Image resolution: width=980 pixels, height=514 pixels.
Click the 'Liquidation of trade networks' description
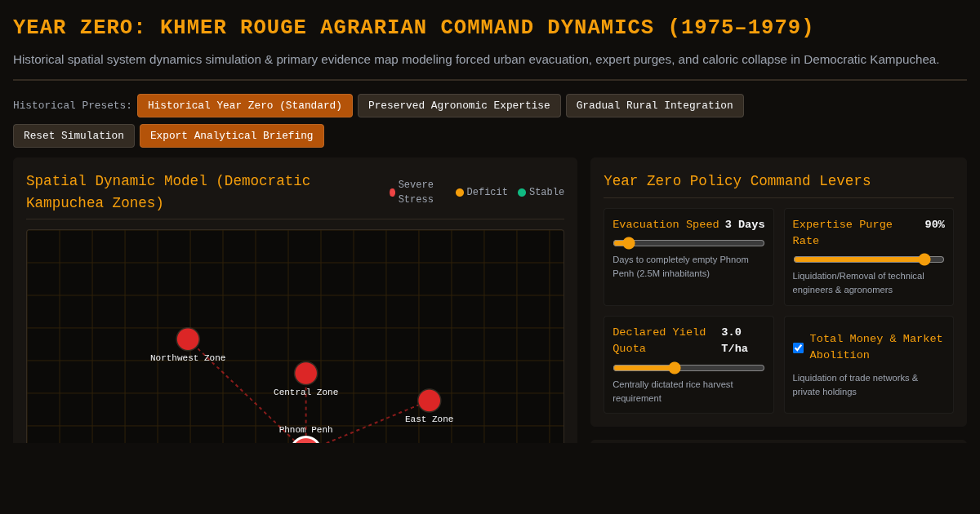click(x=855, y=384)
